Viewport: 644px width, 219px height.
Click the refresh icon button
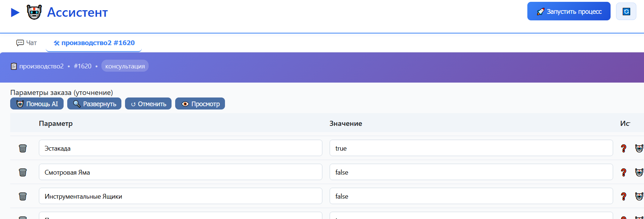[x=626, y=12]
